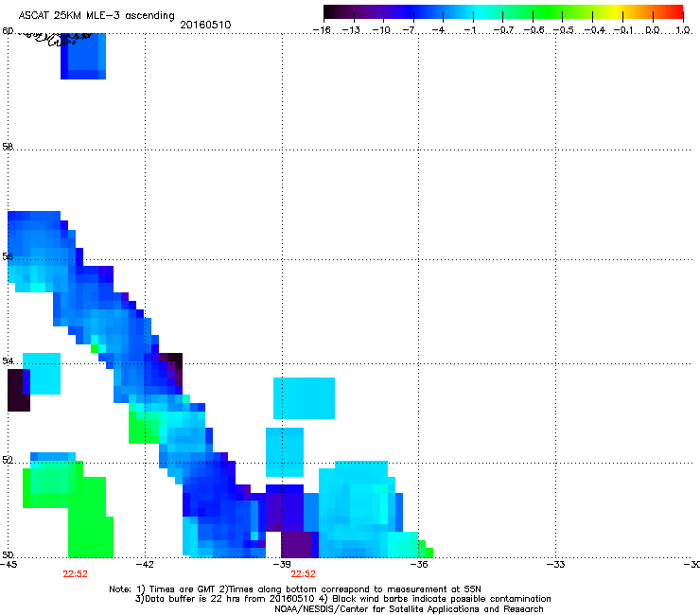
Task: Click the latitude axis label "58"
Action: click(x=8, y=147)
